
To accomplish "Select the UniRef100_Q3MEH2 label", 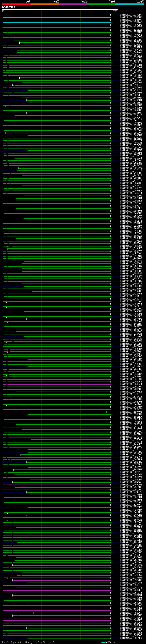I will [131, 58].
